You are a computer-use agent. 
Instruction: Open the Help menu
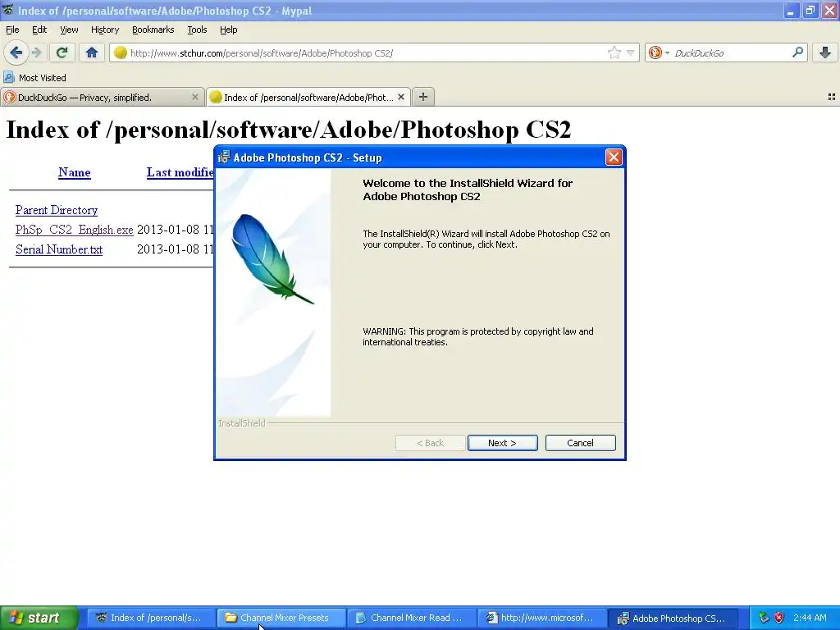228,30
